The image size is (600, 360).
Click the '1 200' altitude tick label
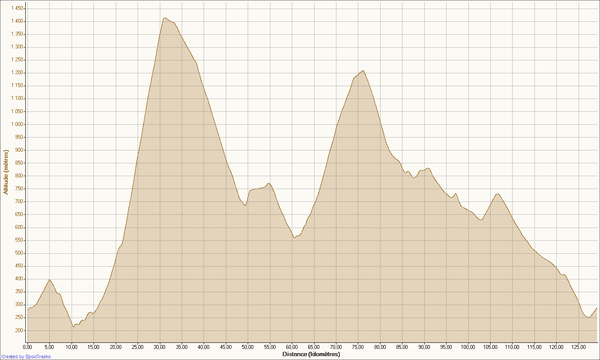tap(17, 73)
